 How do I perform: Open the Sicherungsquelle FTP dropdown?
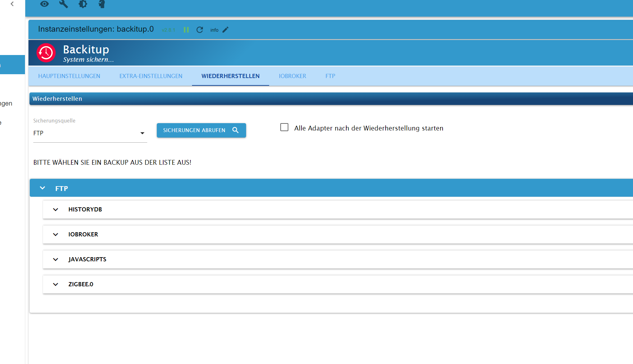(90, 133)
